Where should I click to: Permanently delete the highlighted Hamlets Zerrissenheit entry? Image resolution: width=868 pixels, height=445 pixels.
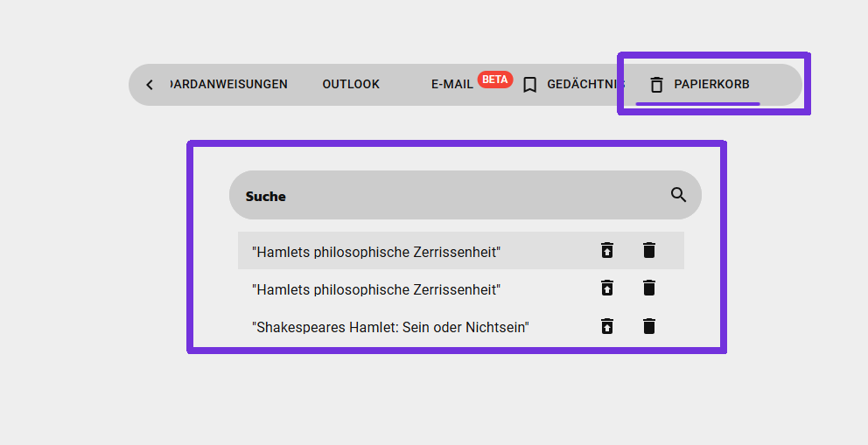[648, 251]
